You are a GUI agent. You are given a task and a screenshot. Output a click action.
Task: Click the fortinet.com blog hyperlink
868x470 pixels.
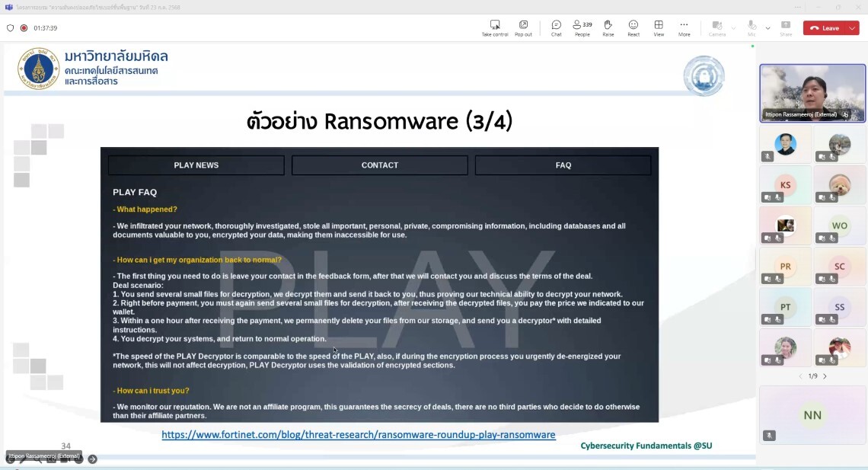[x=359, y=435]
